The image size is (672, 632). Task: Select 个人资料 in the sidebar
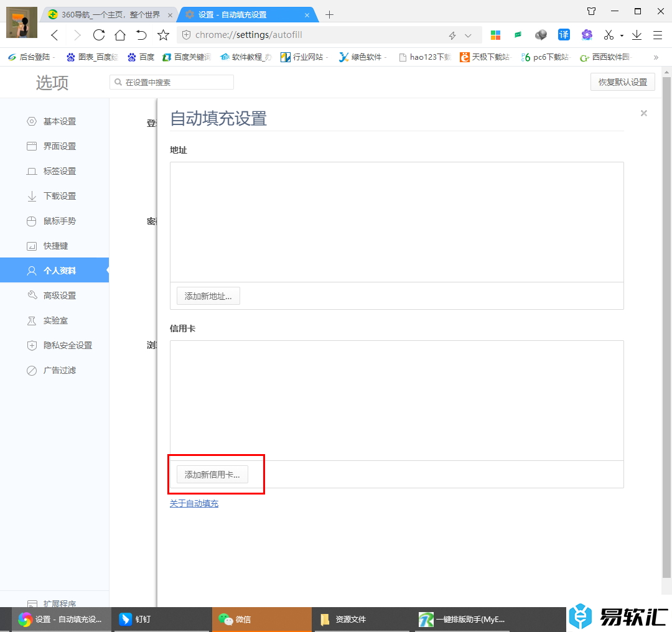(x=54, y=271)
